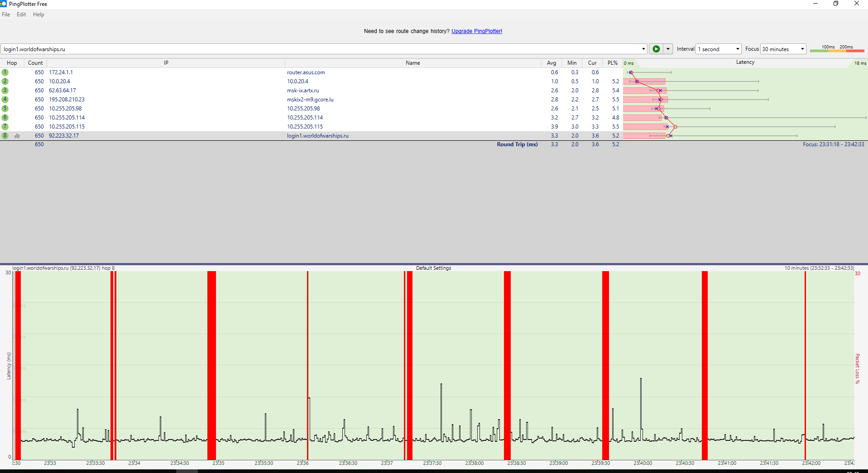This screenshot has height=473, width=868.
Task: Open the File menu
Action: 6,14
